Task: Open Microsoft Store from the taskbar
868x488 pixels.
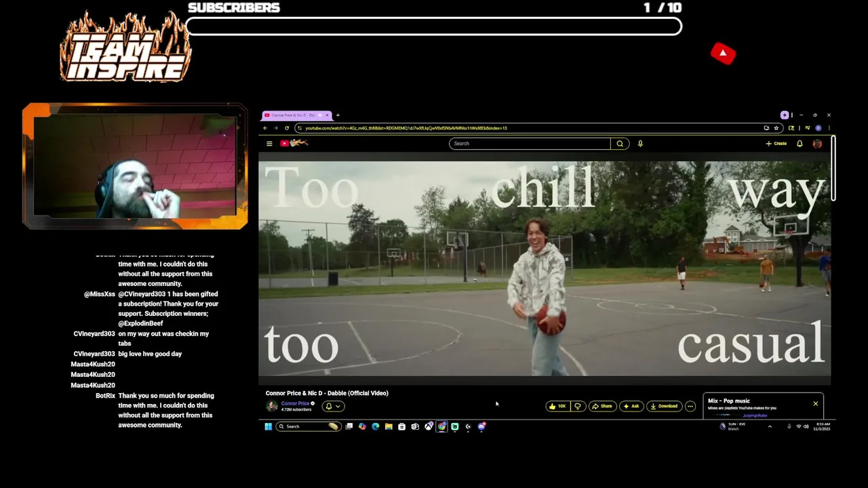Action: pyautogui.click(x=401, y=426)
